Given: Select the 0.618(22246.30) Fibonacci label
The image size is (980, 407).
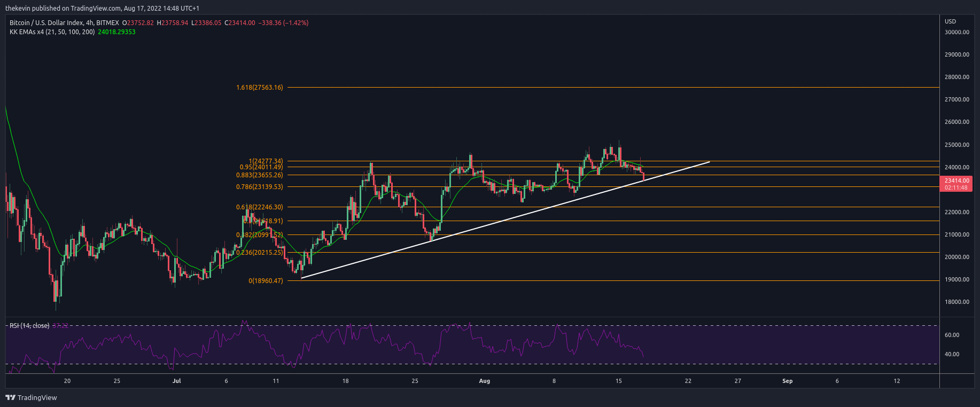Looking at the screenshot, I should pyautogui.click(x=260, y=207).
